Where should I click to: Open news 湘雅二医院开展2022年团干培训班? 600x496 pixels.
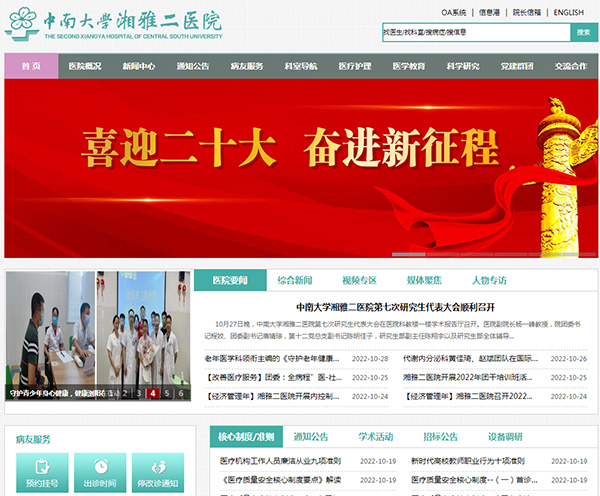[x=468, y=377]
